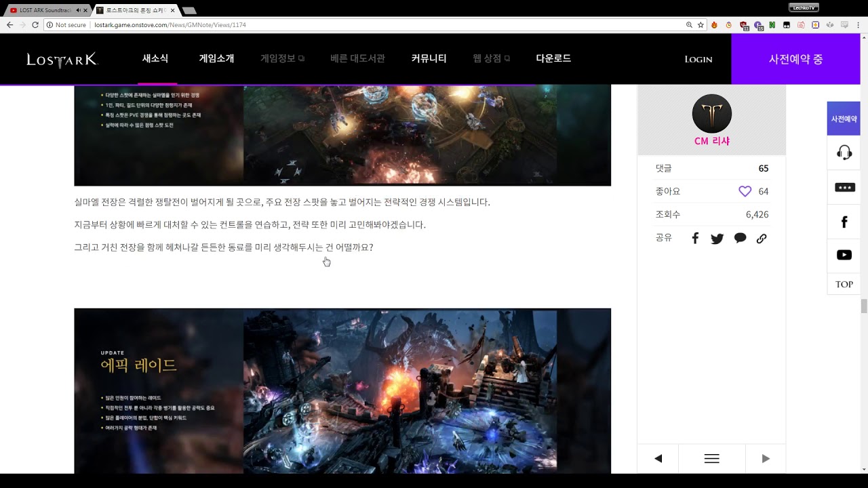Image resolution: width=868 pixels, height=488 pixels.
Task: Click the 실마엘 전장 banner image
Action: coord(342,135)
